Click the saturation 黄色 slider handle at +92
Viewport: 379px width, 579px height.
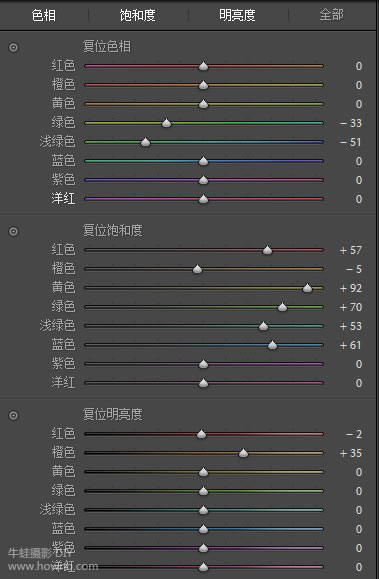point(307,288)
